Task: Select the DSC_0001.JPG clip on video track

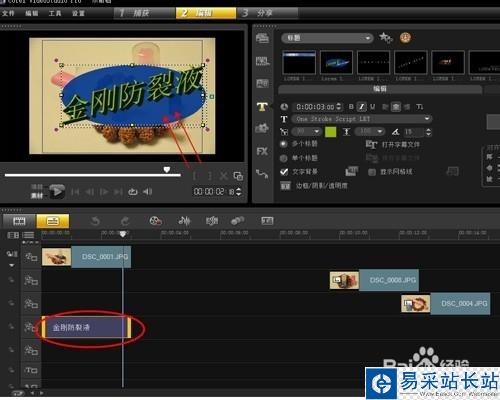Action: tap(86, 257)
